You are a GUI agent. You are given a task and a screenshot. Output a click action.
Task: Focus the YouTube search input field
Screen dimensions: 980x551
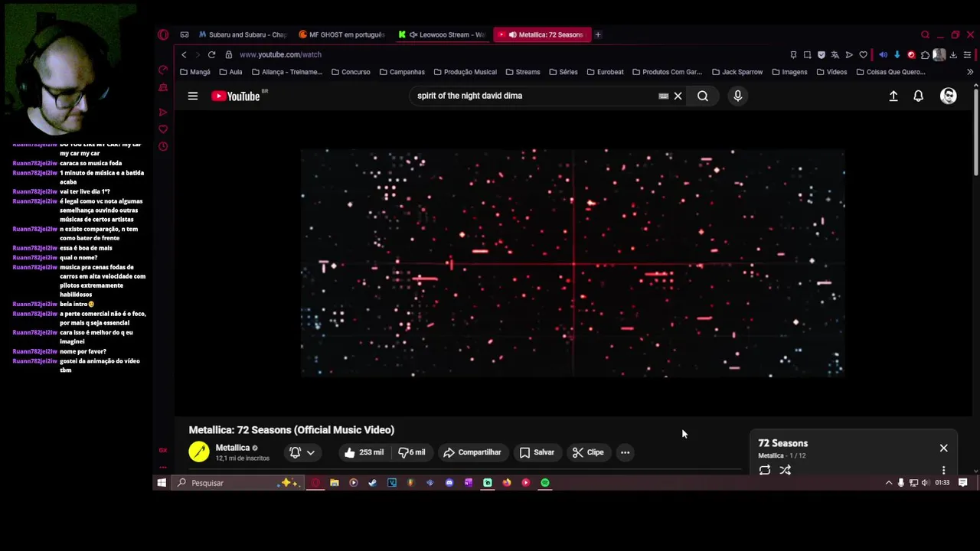click(x=536, y=96)
